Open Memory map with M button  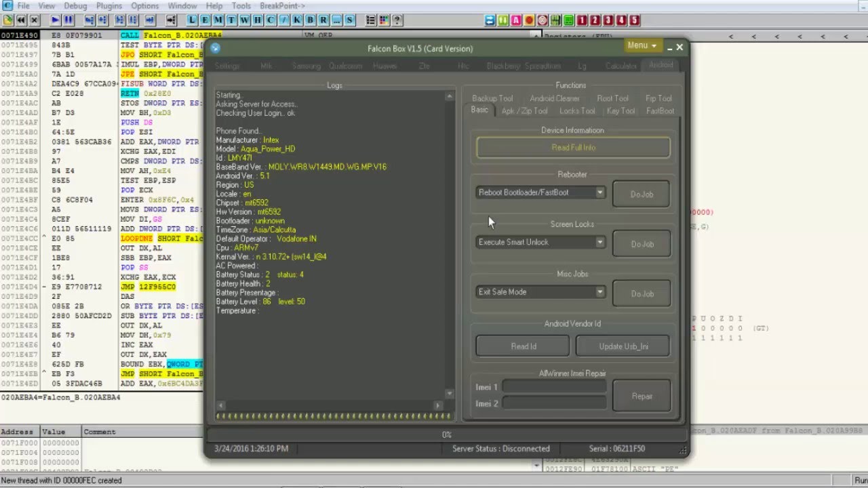pyautogui.click(x=218, y=20)
